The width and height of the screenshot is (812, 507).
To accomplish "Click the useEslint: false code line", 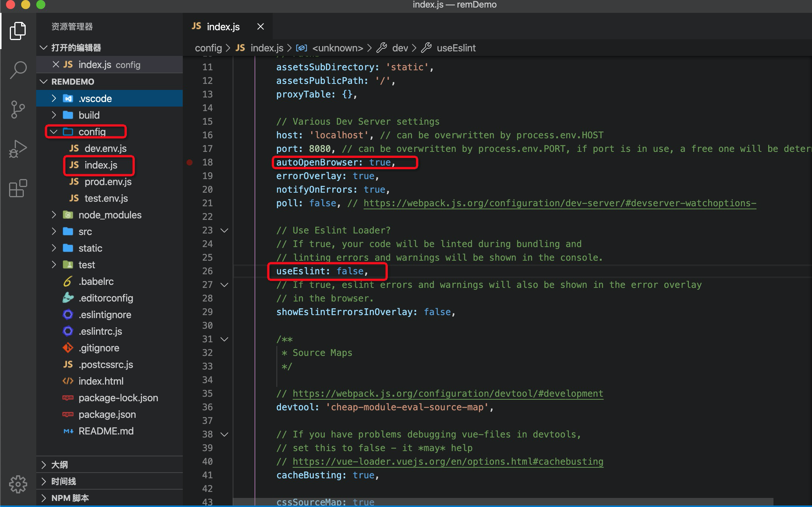I will (x=322, y=271).
